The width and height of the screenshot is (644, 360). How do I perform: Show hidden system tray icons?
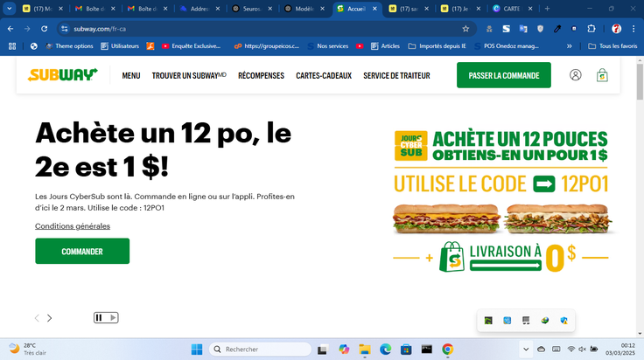point(526,350)
